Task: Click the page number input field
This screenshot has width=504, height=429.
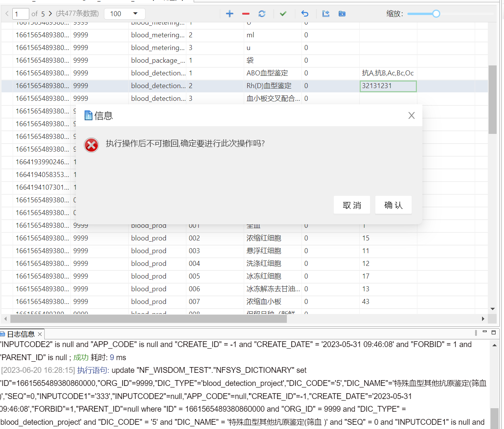Action: point(21,14)
